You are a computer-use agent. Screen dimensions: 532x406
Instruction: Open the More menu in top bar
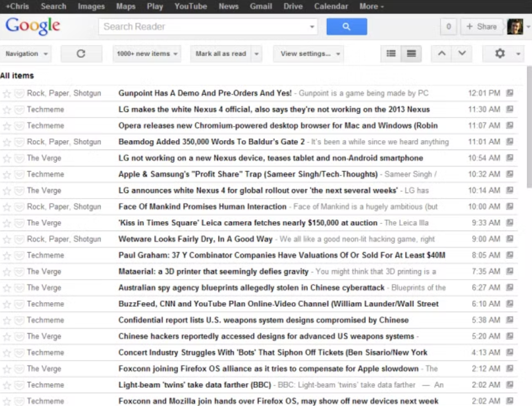click(371, 7)
